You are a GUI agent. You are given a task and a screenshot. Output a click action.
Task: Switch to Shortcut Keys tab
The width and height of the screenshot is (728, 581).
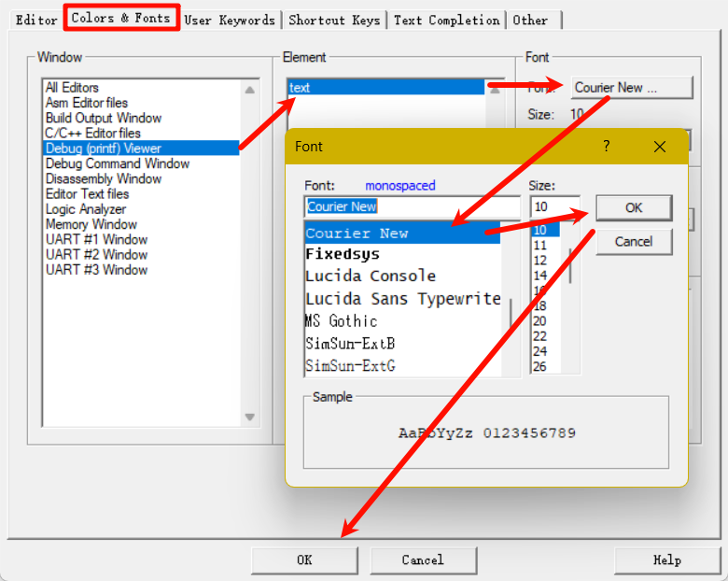coord(334,20)
